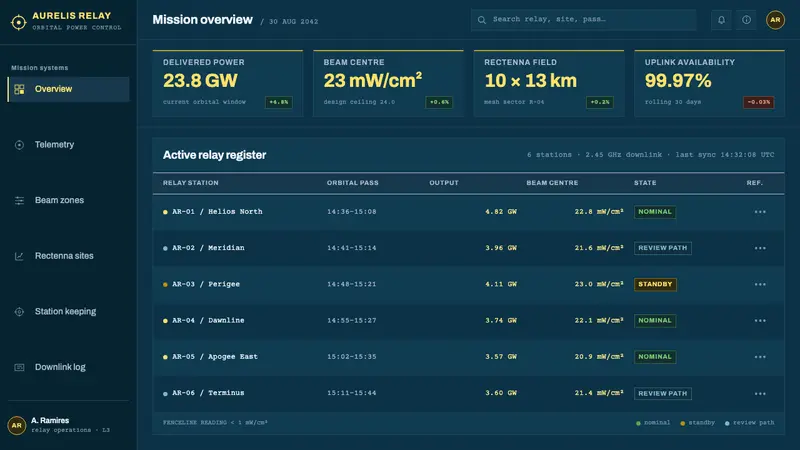The image size is (800, 450).
Task: Select the 10 × 13 km rectenna value
Action: point(530,81)
